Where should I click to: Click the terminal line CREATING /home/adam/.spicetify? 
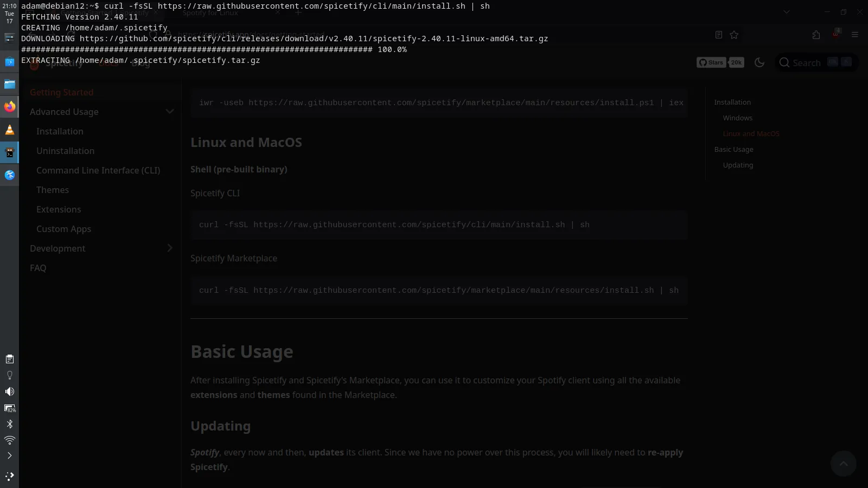94,28
